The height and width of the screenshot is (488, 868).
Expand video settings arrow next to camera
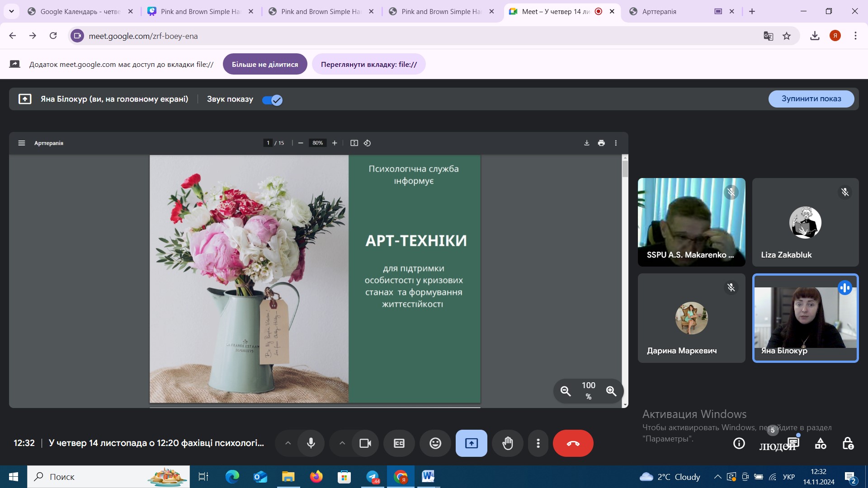pos(342,443)
